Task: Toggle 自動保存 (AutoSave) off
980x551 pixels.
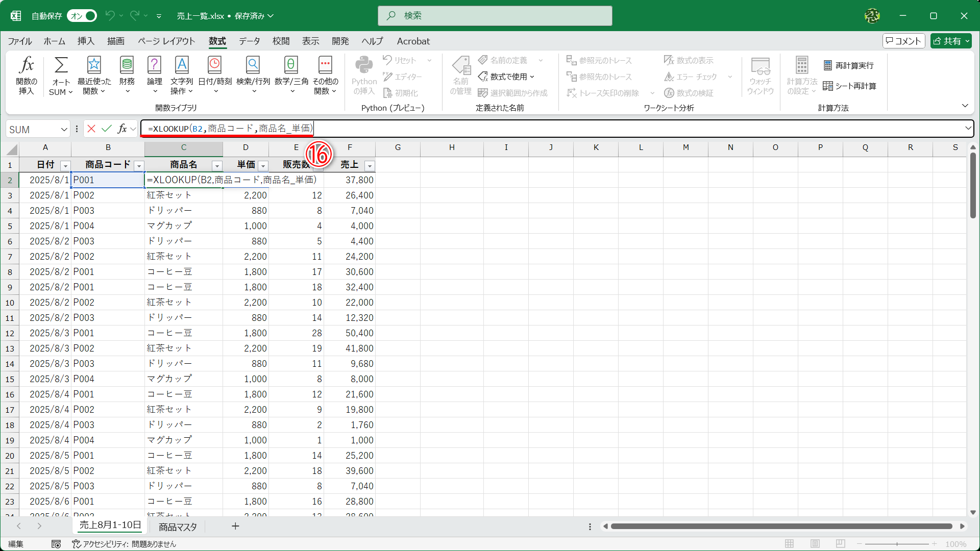Action: point(82,16)
